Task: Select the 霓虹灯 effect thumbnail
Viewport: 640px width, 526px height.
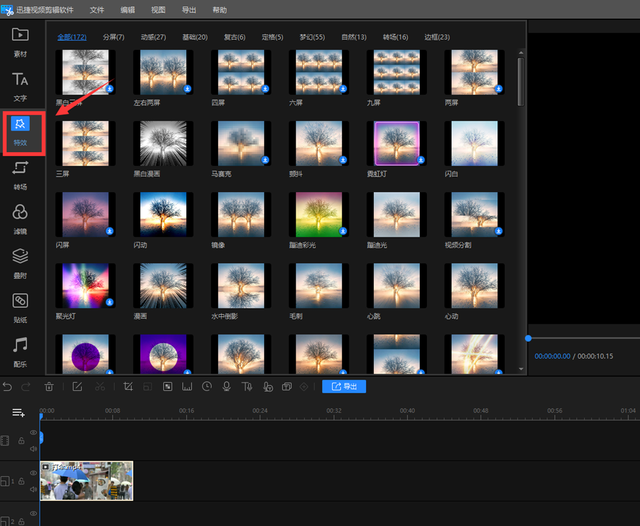Action: 397,143
